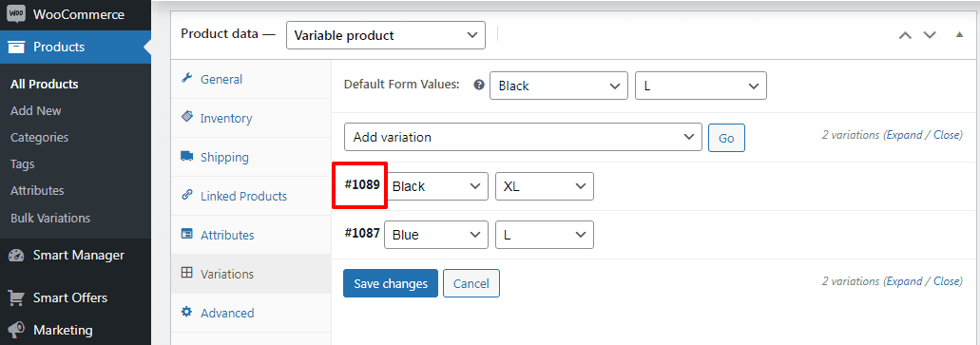Click the wrench icon for General

[186, 78]
